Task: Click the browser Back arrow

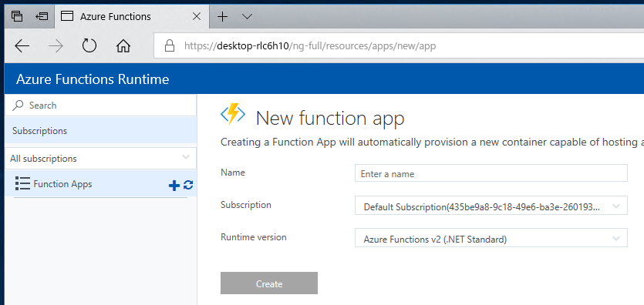Action: [22, 46]
